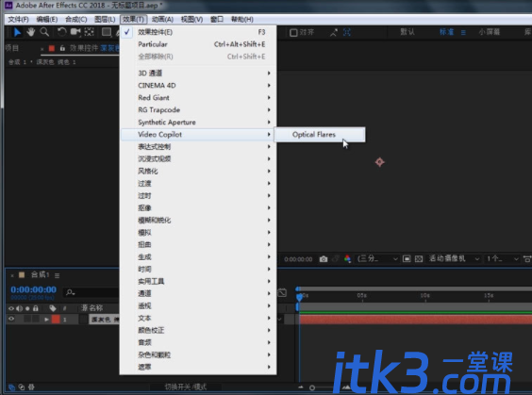Click the red label color of layer 1
The width and height of the screenshot is (532, 395).
pos(56,320)
